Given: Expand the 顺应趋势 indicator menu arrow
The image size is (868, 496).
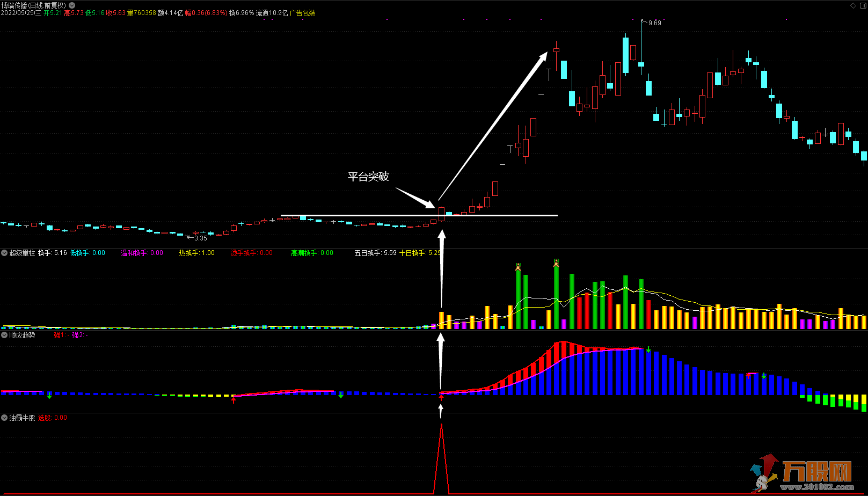Looking at the screenshot, I should point(4,335).
